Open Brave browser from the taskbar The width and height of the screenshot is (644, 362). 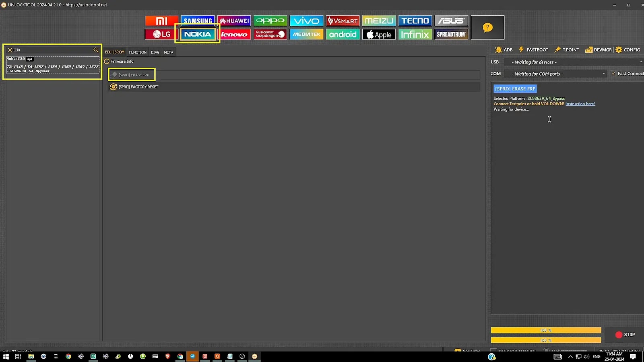168,356
